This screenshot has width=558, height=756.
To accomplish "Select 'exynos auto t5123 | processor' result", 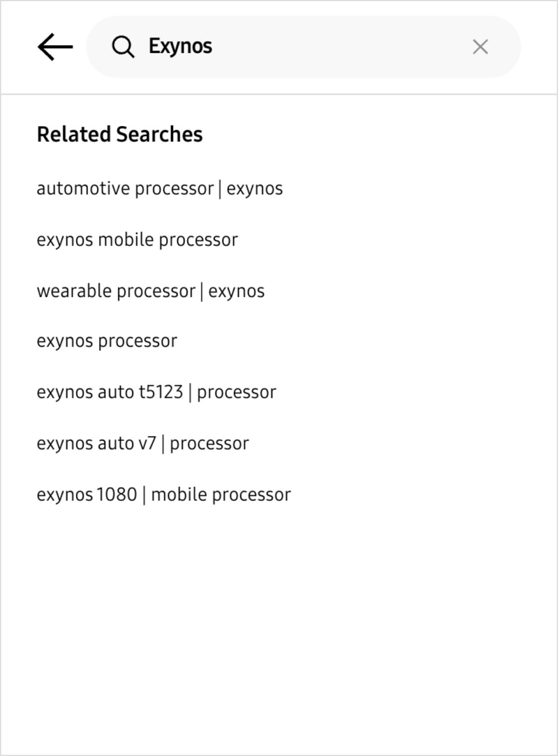I will [156, 392].
